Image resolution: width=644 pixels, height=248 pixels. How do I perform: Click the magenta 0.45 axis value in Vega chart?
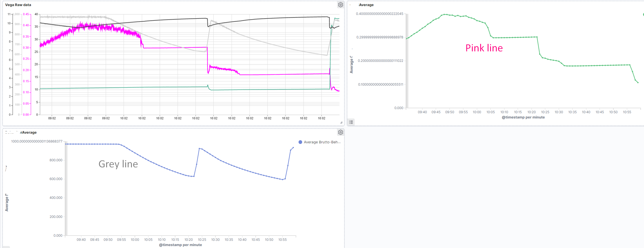coord(26,14)
